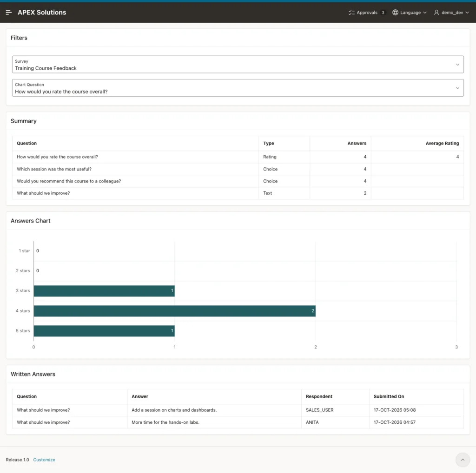The width and height of the screenshot is (476, 473).
Task: Expand the Language dropdown menu
Action: click(409, 13)
